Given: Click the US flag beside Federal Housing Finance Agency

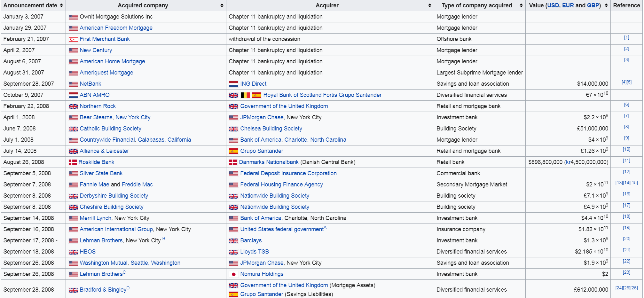Looking at the screenshot, I should (234, 185).
